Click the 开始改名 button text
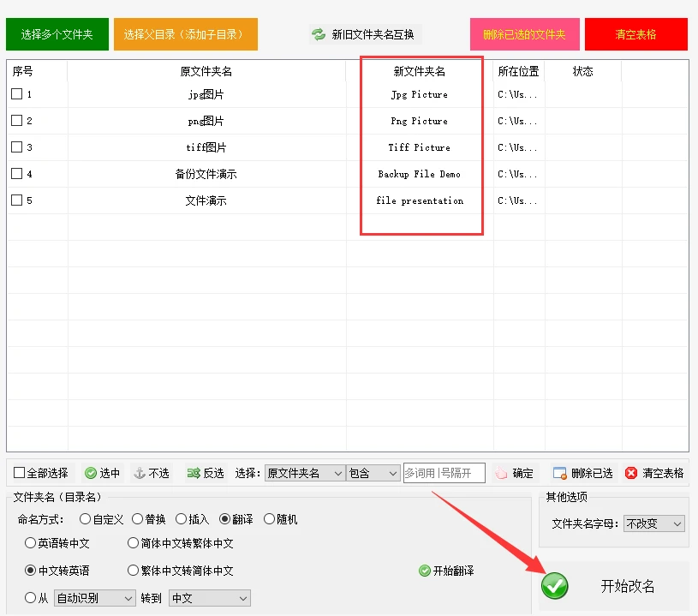 click(628, 586)
